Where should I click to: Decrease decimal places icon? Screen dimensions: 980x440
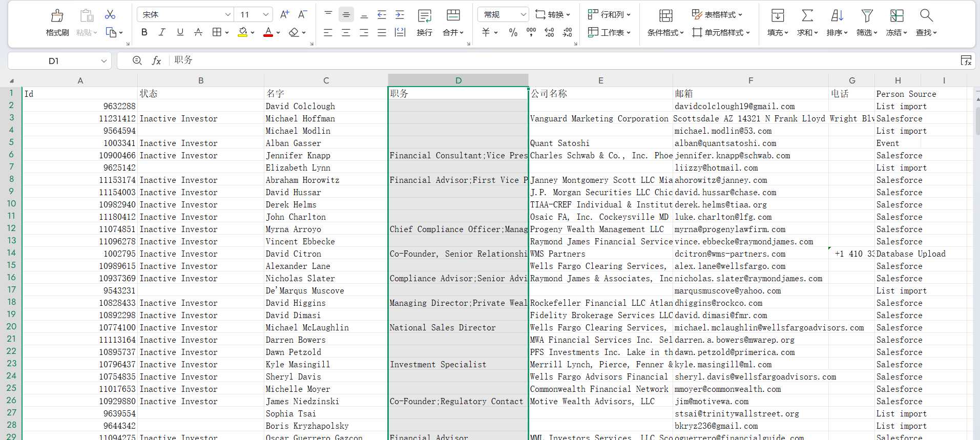tap(567, 32)
